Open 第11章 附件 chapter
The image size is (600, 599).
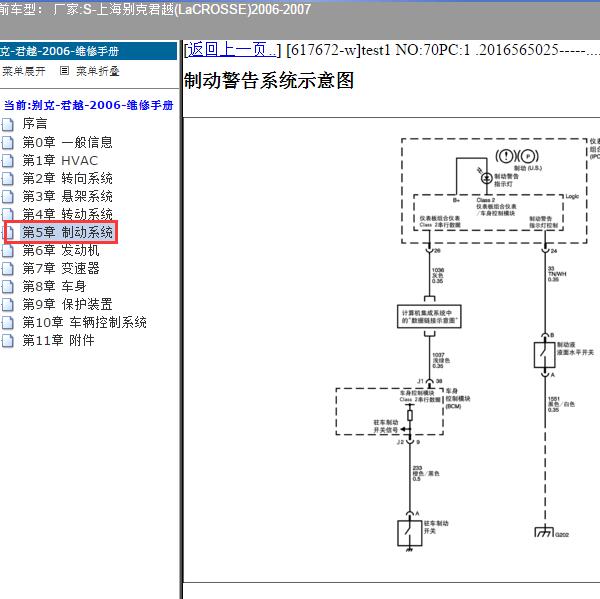tap(58, 340)
